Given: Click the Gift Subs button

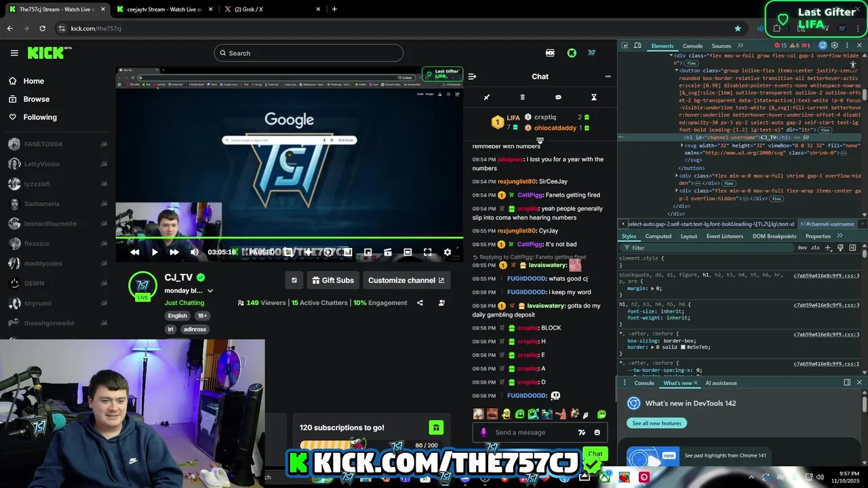Looking at the screenshot, I should click(x=332, y=280).
